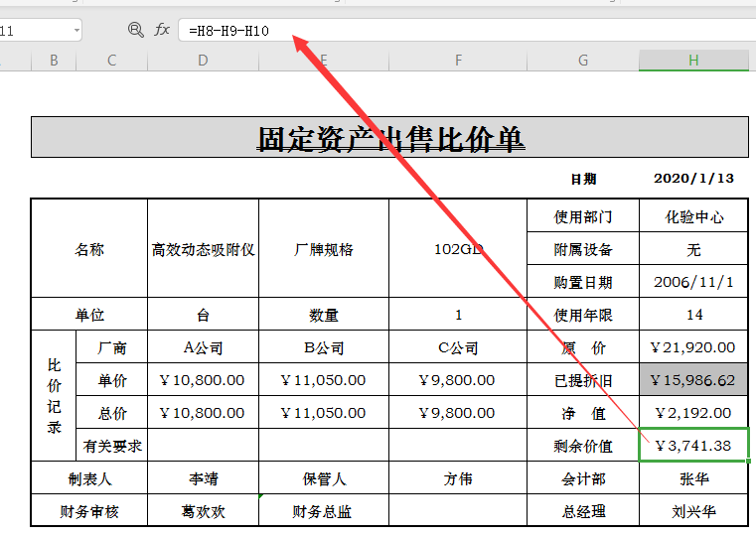Expand the Name Box dropdown arrow
This screenshot has width=756, height=536.
(x=76, y=31)
